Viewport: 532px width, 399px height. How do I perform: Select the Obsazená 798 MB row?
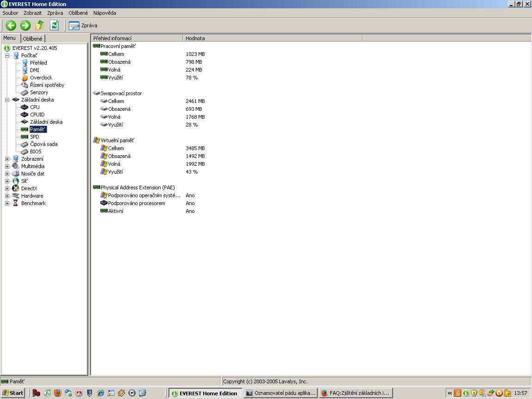[151, 62]
